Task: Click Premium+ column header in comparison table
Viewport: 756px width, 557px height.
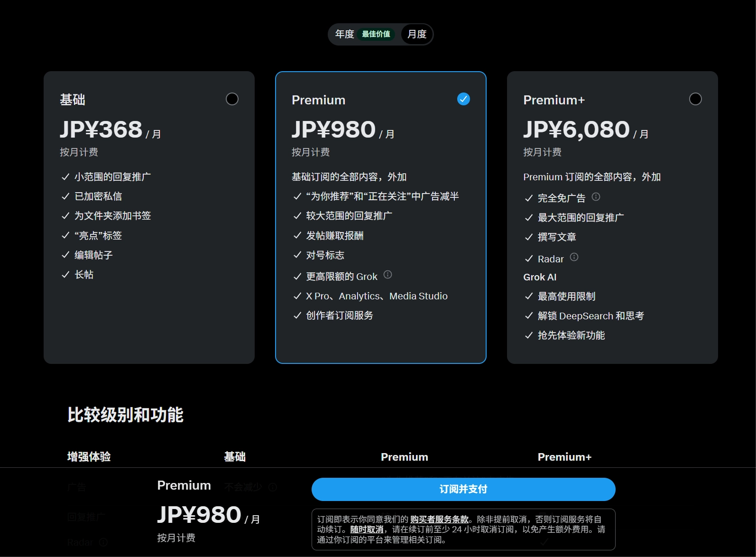Action: [x=564, y=457]
